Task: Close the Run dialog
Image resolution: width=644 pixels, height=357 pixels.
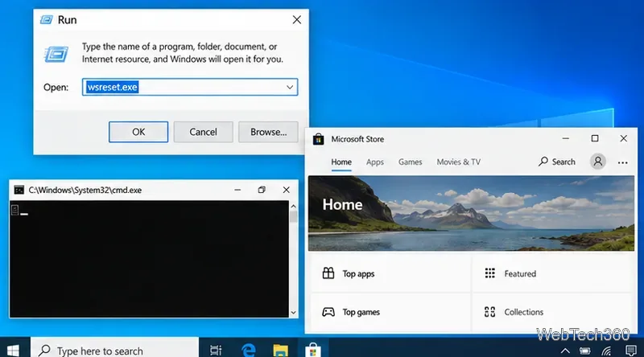Action: (296, 19)
